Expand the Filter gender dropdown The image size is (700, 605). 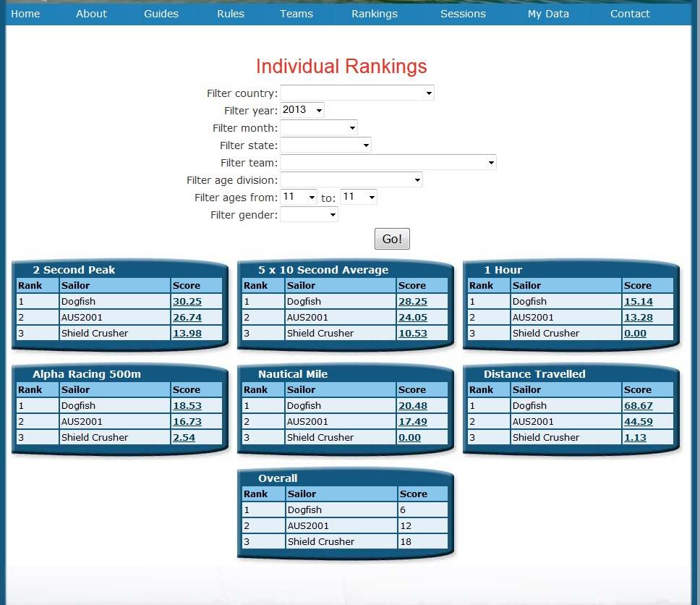(x=309, y=215)
